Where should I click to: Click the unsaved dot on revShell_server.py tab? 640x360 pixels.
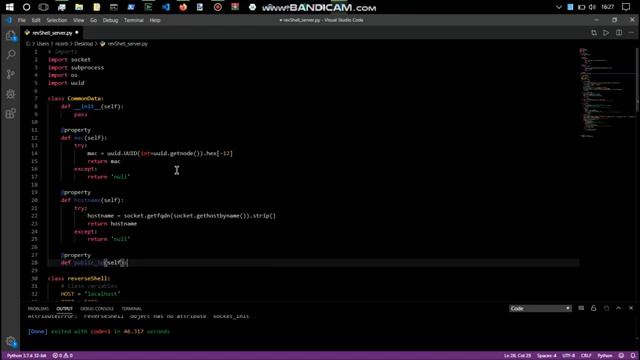tap(77, 33)
